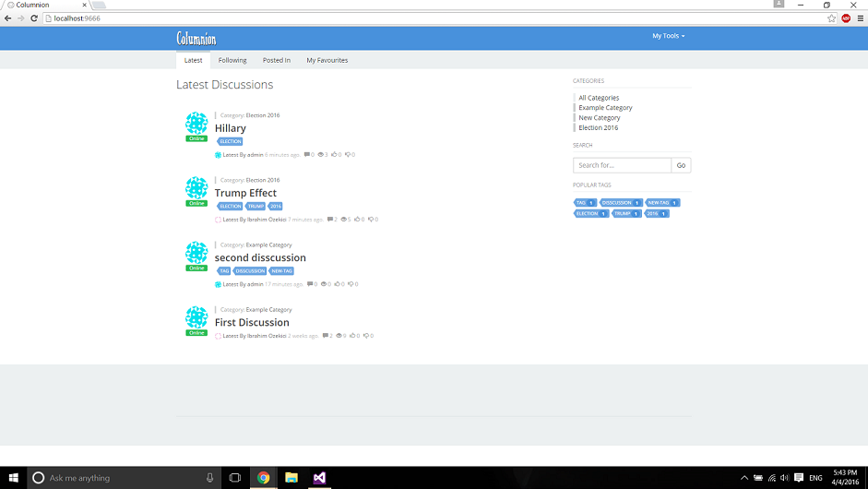The width and height of the screenshot is (868, 489).
Task: Focus the 'Search for...' input field
Action: click(x=622, y=165)
